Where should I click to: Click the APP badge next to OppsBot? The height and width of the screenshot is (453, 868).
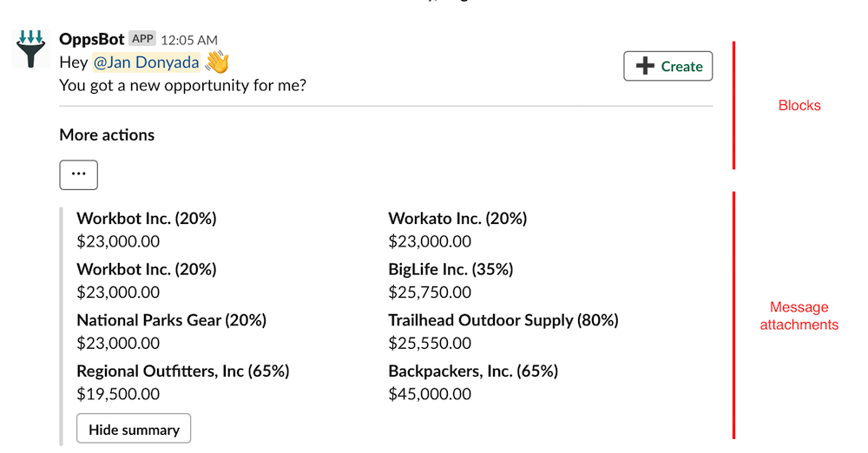[x=142, y=39]
